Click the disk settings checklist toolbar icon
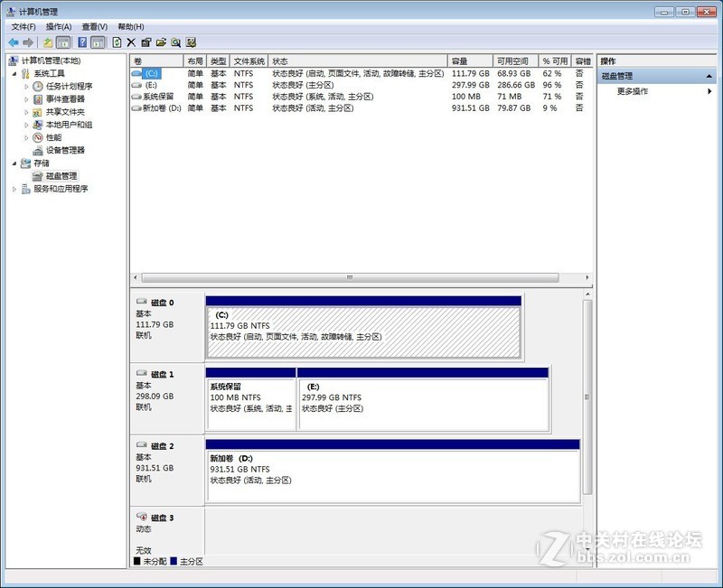This screenshot has width=723, height=588. [x=191, y=42]
